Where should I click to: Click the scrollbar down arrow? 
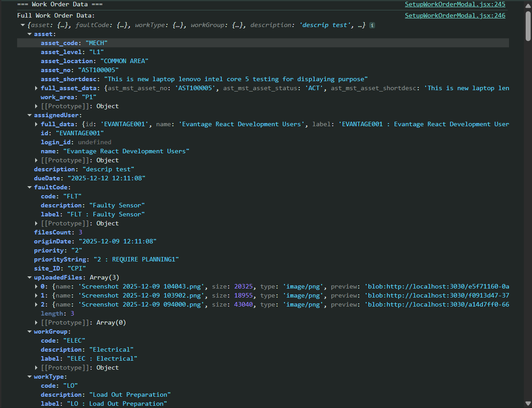[527, 403]
